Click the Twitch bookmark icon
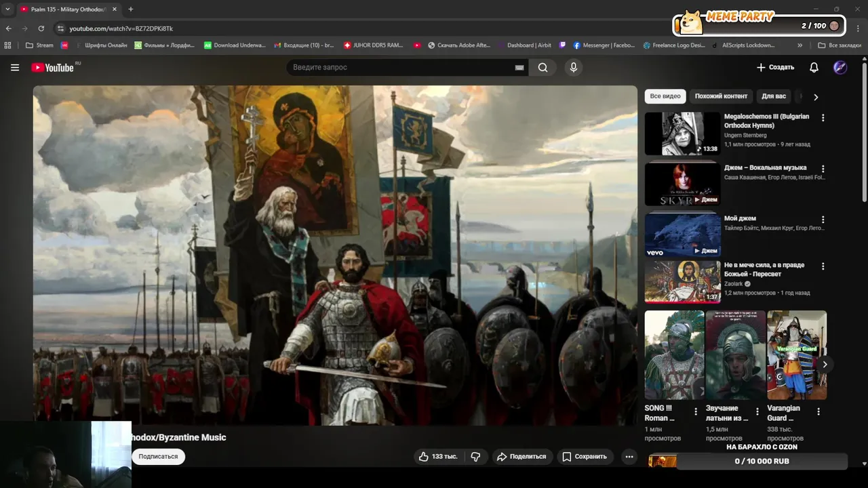 coord(562,45)
